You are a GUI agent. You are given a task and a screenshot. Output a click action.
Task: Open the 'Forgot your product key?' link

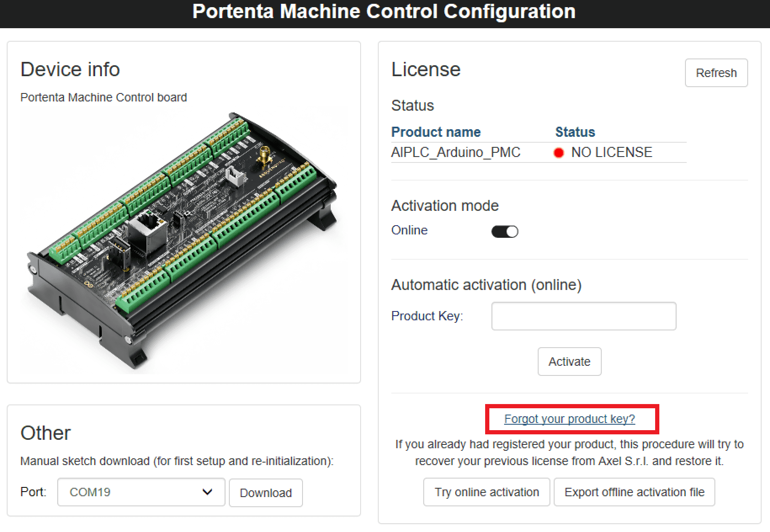(x=569, y=419)
